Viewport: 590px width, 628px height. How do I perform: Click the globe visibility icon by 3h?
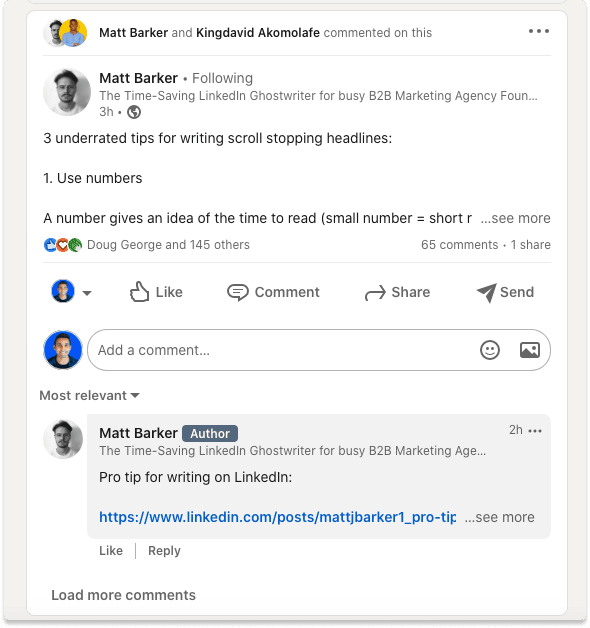coord(134,112)
